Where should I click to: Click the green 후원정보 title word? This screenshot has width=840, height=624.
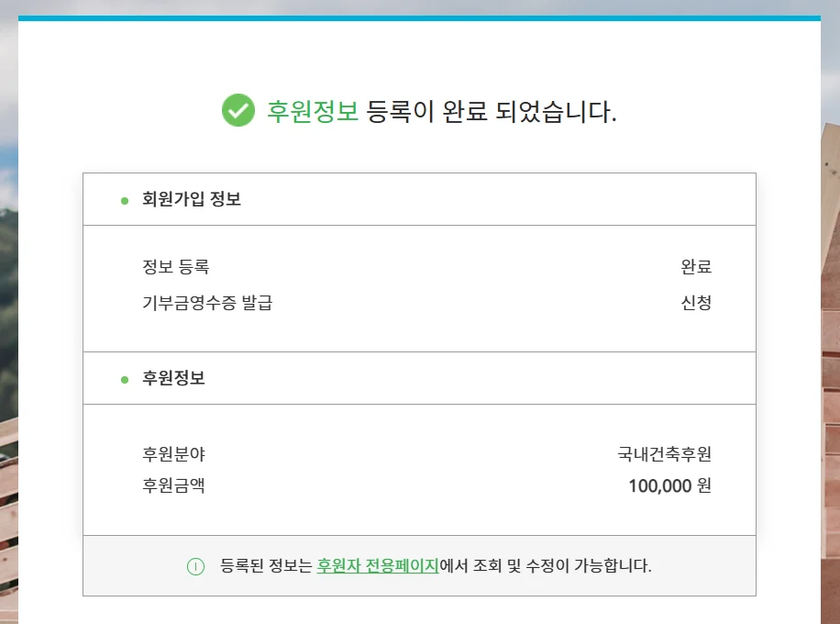[x=313, y=111]
